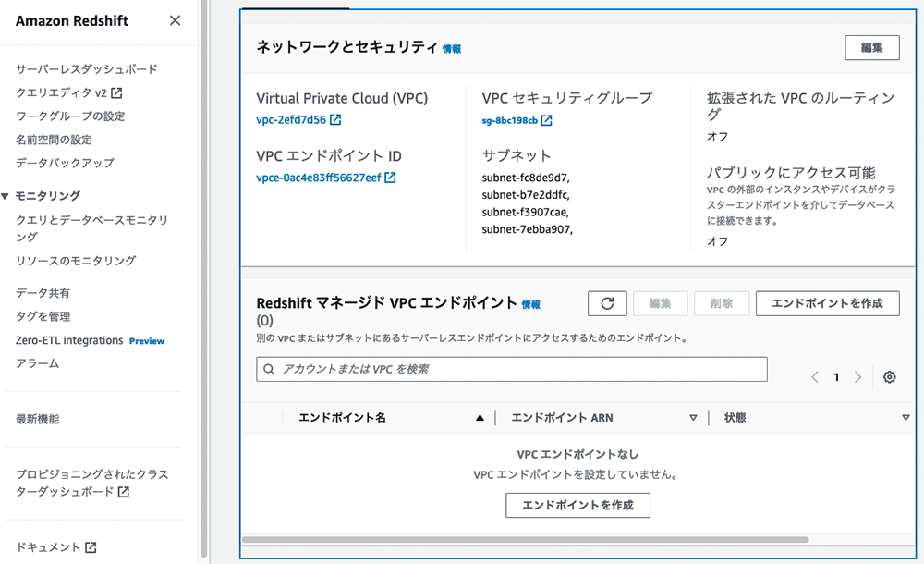Click external-link icon beside クラスターダッシュボード
The image size is (924, 564).
[x=123, y=492]
